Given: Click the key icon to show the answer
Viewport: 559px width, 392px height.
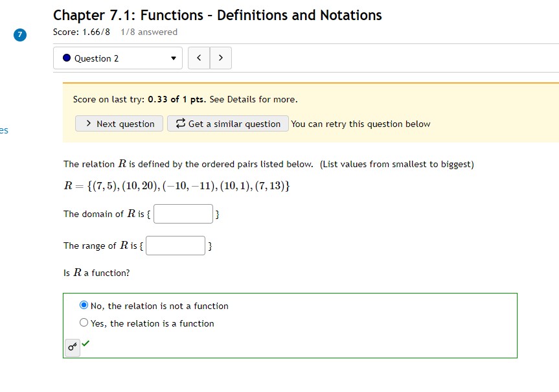Looking at the screenshot, I should (x=72, y=347).
